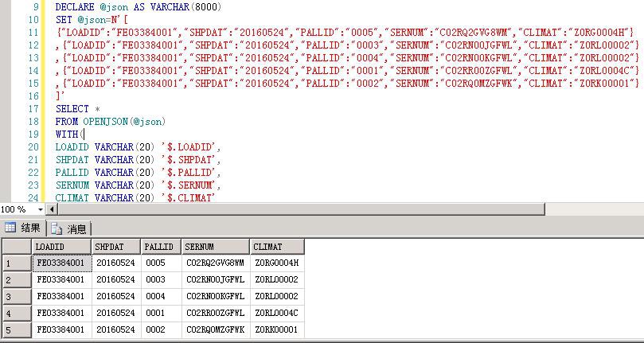This screenshot has height=343, width=644.
Task: Select the SERNUM column header
Action: 215,247
